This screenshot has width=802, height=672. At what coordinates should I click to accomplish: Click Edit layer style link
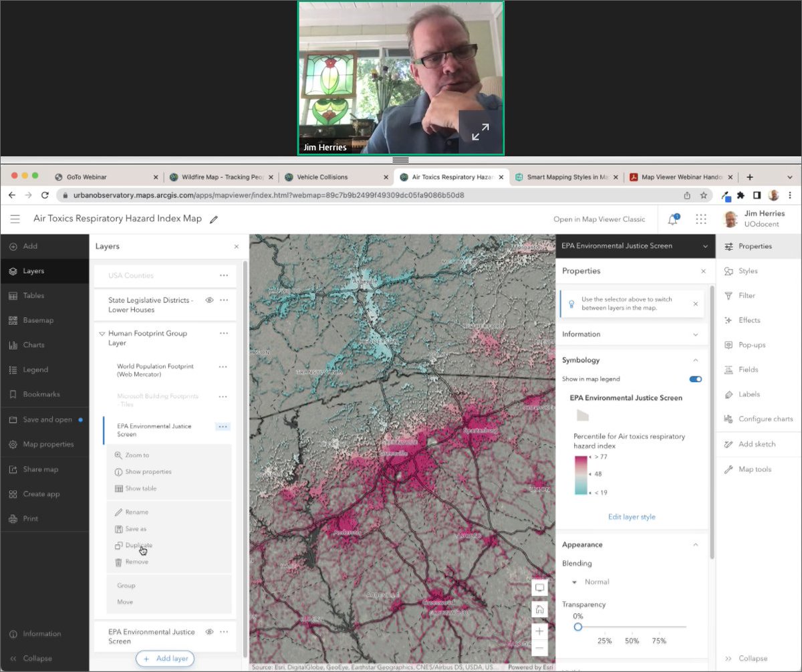tap(632, 517)
